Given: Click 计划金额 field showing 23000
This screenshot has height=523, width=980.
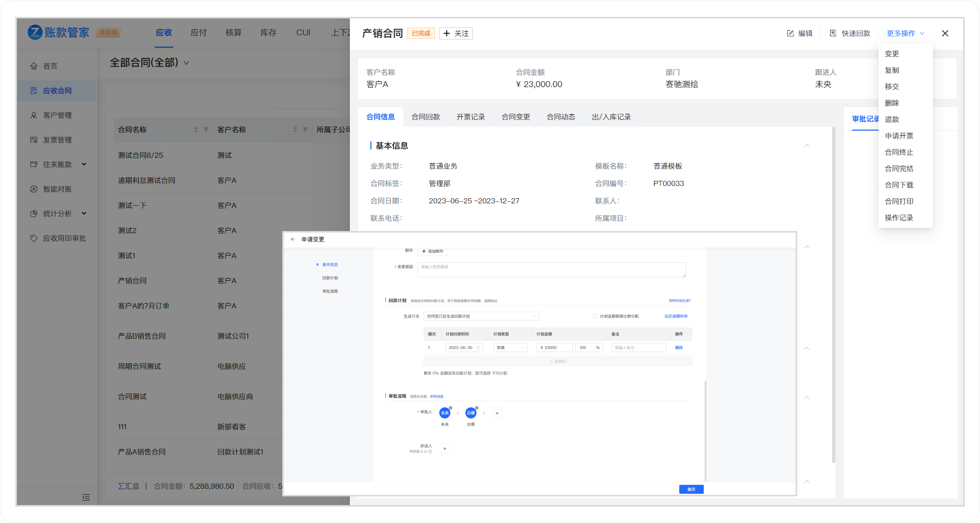Looking at the screenshot, I should coord(555,348).
